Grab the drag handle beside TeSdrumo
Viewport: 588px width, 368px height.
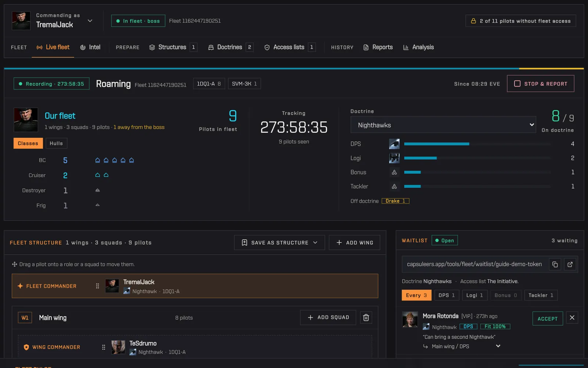pos(104,347)
